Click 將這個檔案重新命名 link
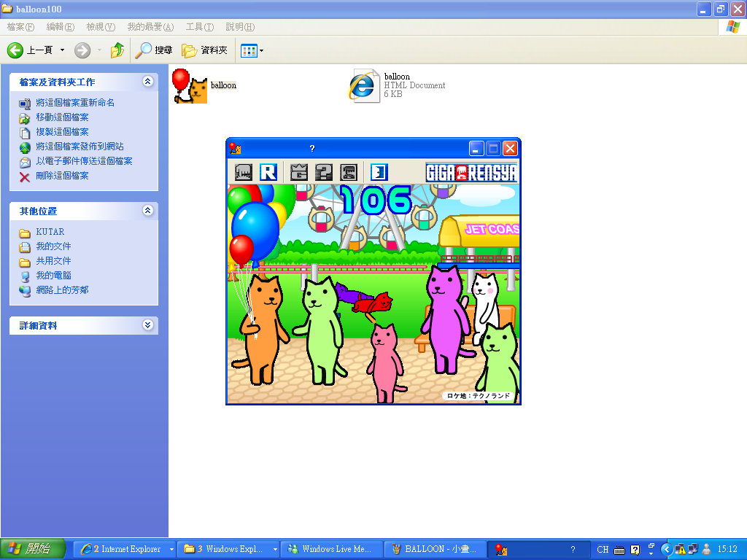 coord(75,103)
